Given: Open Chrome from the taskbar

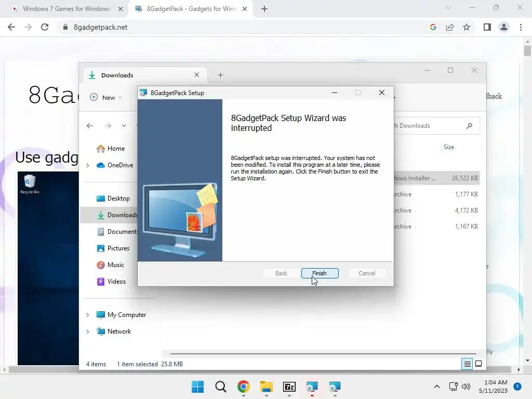Looking at the screenshot, I should (243, 387).
